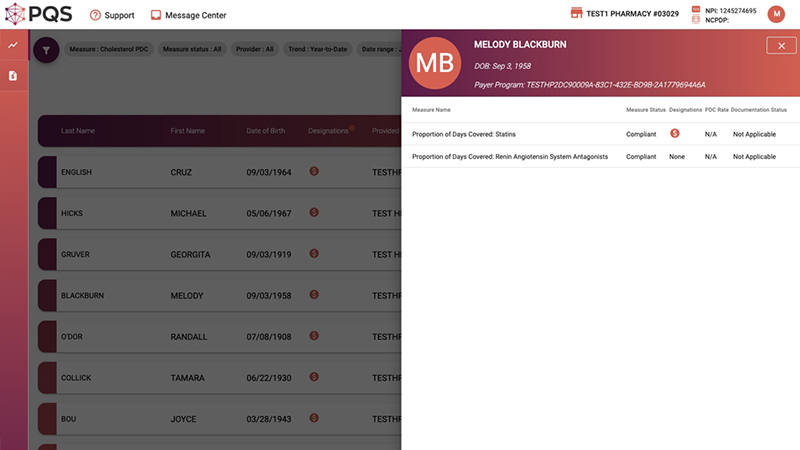The width and height of the screenshot is (800, 450).
Task: Open trend chart sidebar icon
Action: (13, 45)
